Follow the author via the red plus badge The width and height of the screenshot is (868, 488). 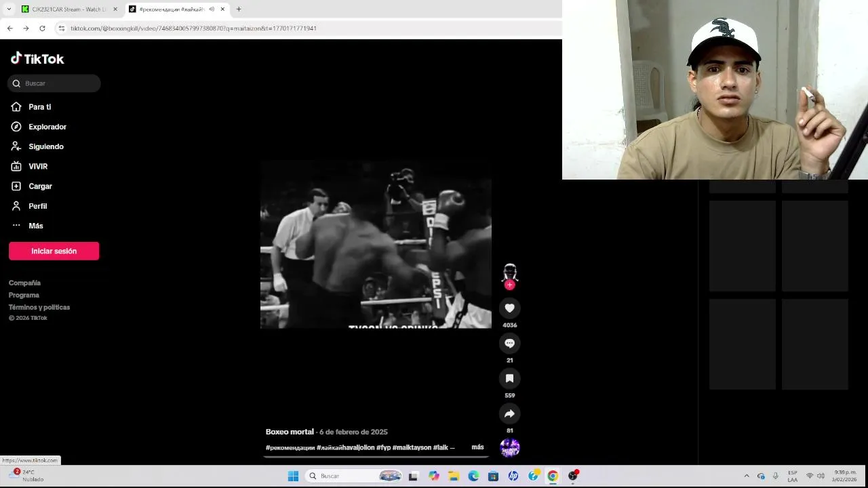pyautogui.click(x=509, y=285)
